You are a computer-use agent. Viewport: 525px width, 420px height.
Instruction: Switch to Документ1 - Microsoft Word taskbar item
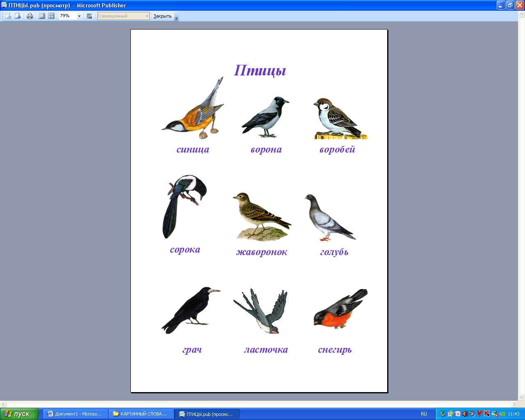[76, 414]
